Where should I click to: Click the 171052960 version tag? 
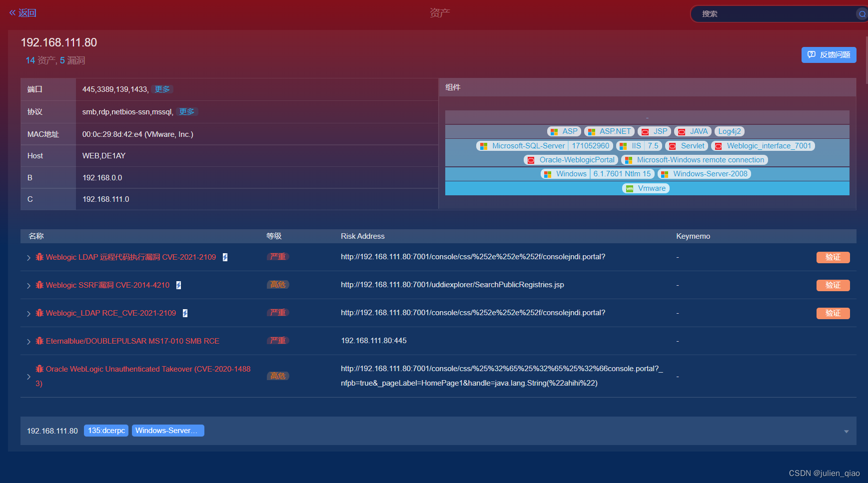tap(591, 146)
